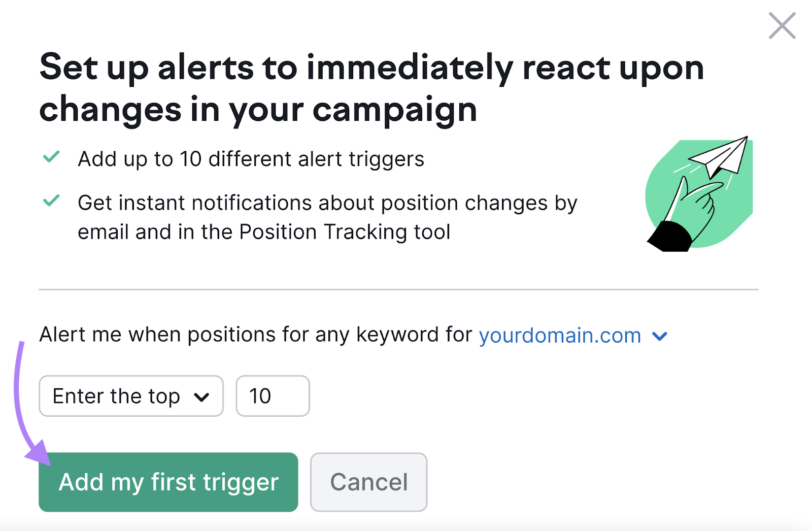
Task: Click the Enter the top condition box
Action: (x=130, y=396)
